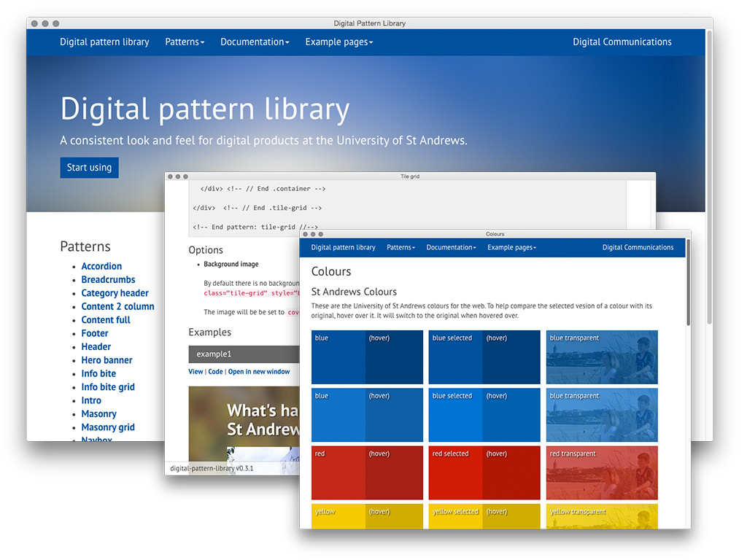Go to the Category header pattern
This screenshot has width=747, height=560.
click(115, 293)
